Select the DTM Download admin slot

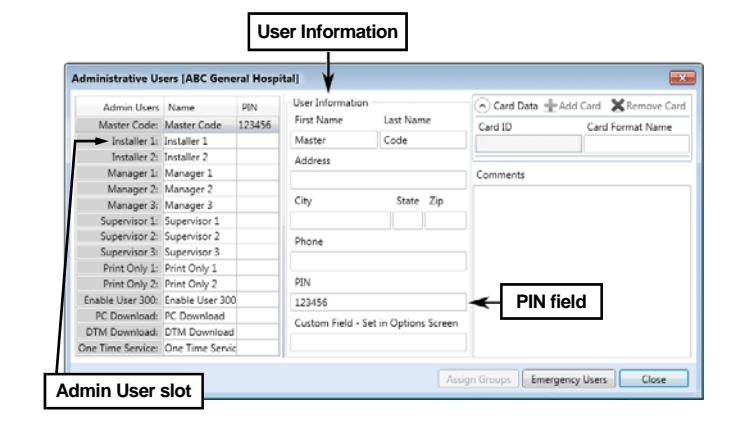[x=177, y=332]
